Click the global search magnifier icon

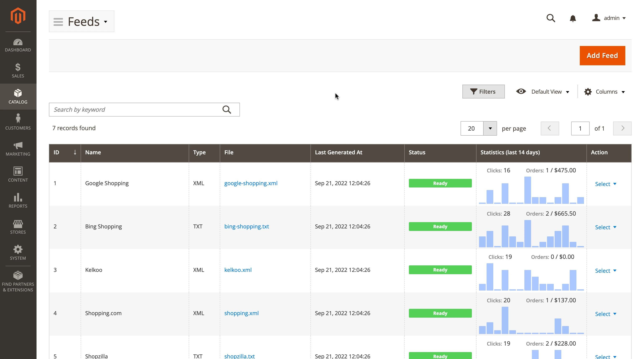click(x=551, y=18)
